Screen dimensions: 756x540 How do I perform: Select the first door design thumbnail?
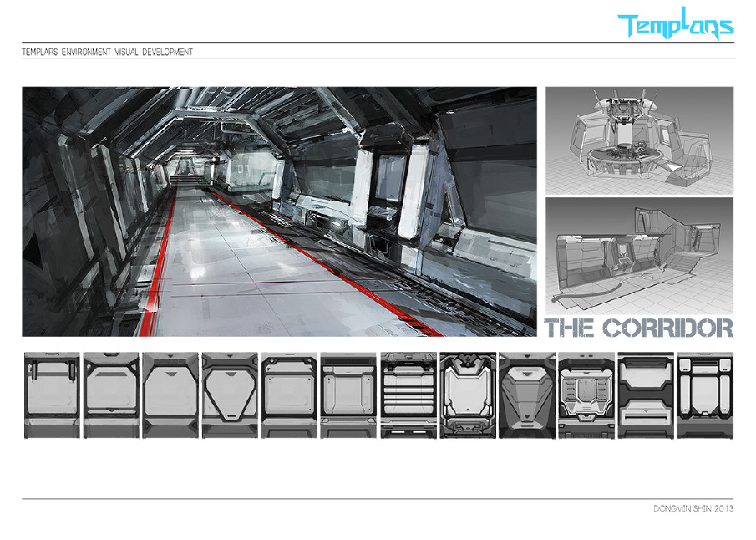[x=52, y=395]
